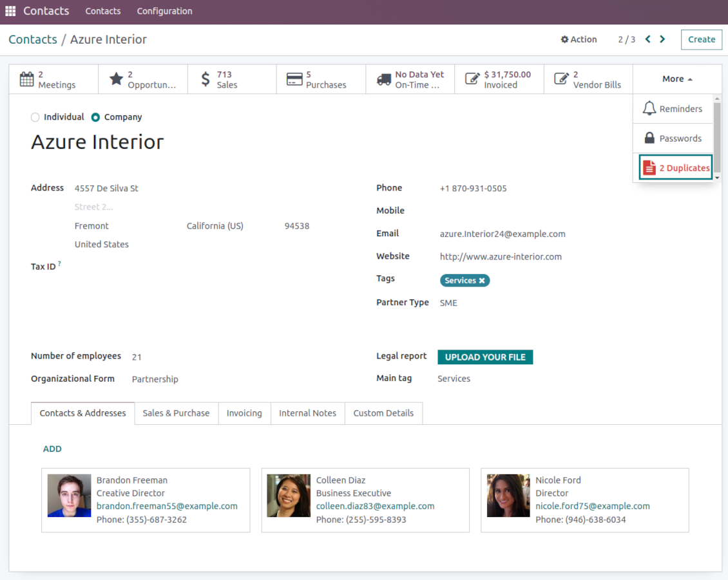This screenshot has width=728, height=580.
Task: Open the apps grid icon
Action: (10, 10)
